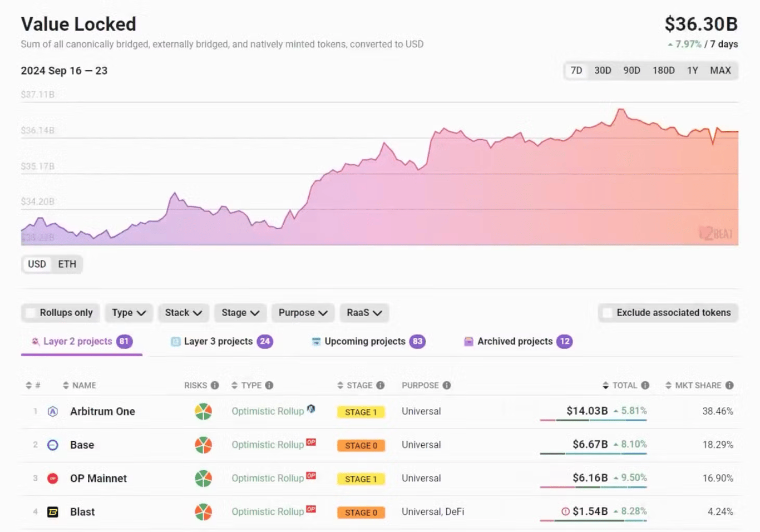Sort by Total column arrows
760x532 pixels.
pos(606,385)
